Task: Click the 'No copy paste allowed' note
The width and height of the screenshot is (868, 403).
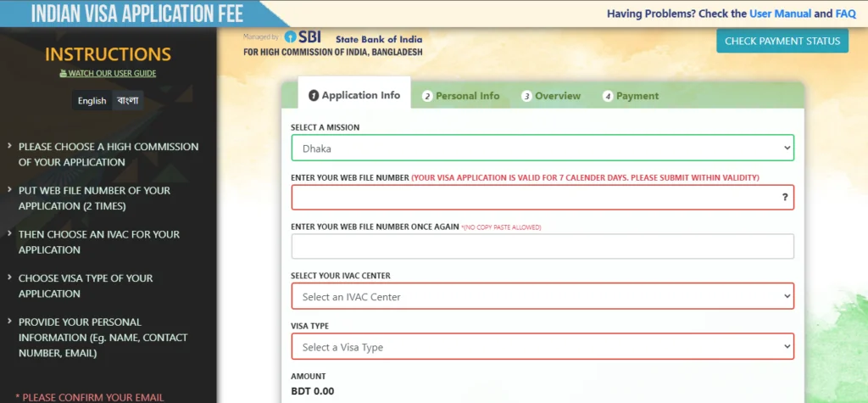Action: point(501,227)
